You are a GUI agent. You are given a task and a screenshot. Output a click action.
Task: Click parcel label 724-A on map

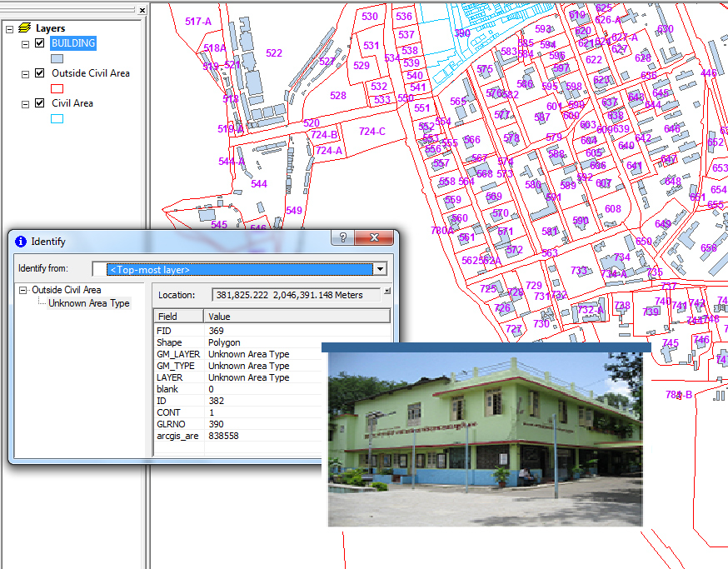[x=329, y=151]
